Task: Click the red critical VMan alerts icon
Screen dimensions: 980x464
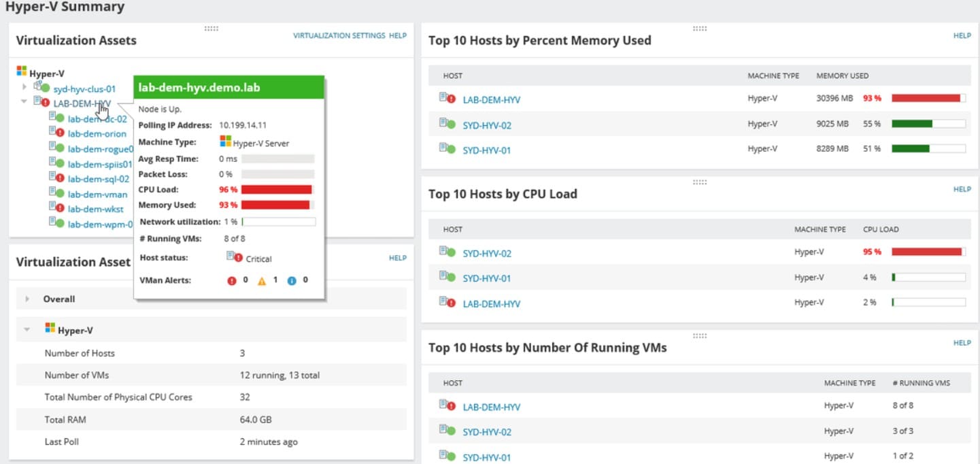Action: pos(232,280)
